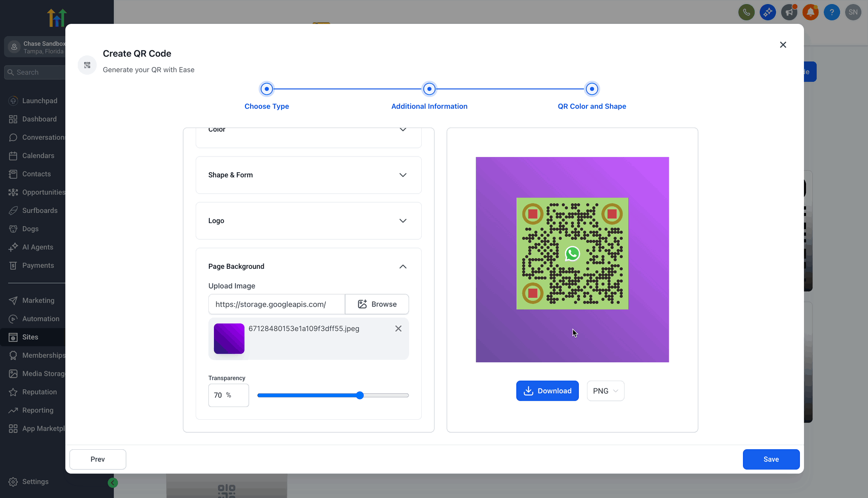The width and height of the screenshot is (868, 498).
Task: Click the transparency slider handle
Action: point(360,395)
